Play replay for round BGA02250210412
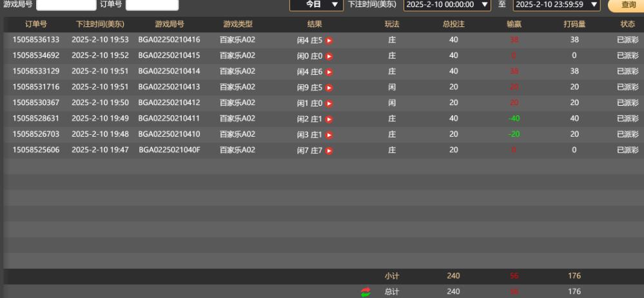 [x=329, y=104]
